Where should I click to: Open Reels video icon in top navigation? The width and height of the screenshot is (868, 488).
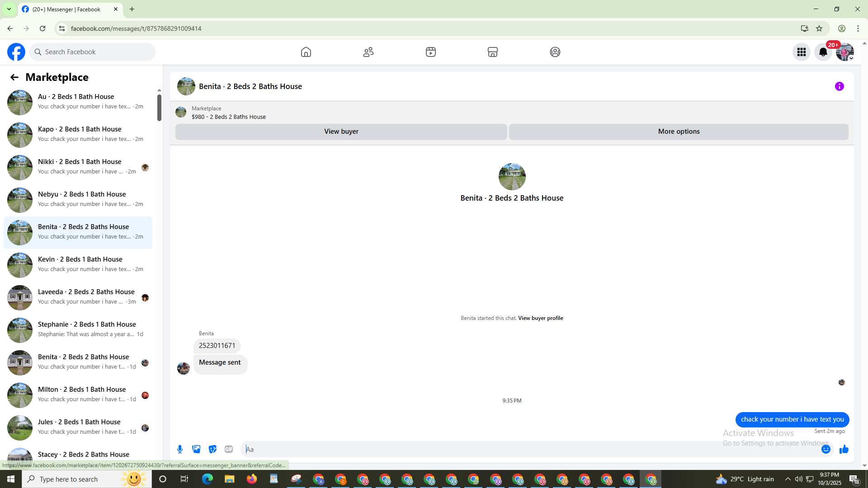[x=431, y=52]
